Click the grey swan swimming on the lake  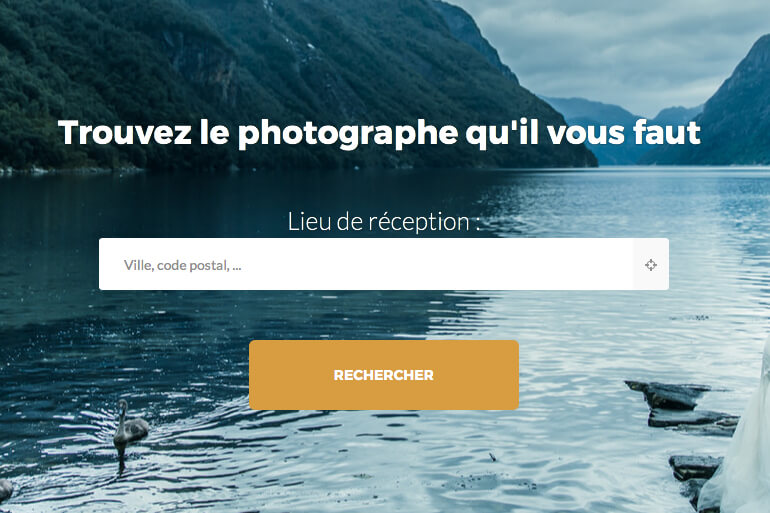click(129, 425)
